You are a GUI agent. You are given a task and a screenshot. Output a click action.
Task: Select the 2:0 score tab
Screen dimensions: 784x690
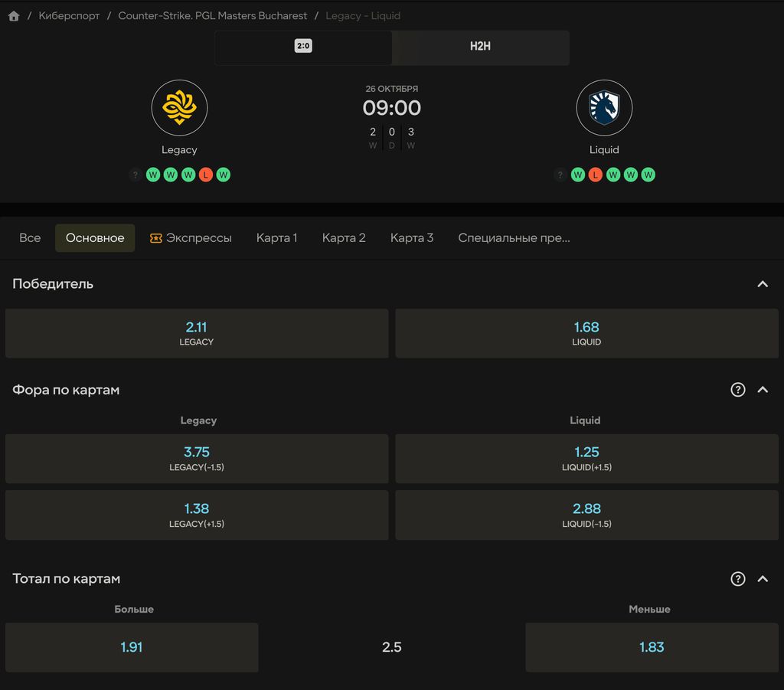(x=303, y=47)
